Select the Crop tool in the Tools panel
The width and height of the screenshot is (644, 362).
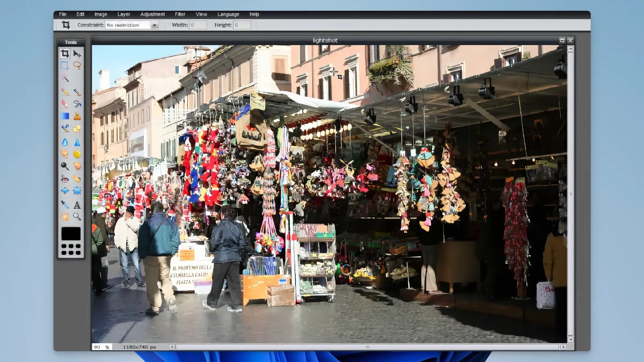(x=65, y=54)
